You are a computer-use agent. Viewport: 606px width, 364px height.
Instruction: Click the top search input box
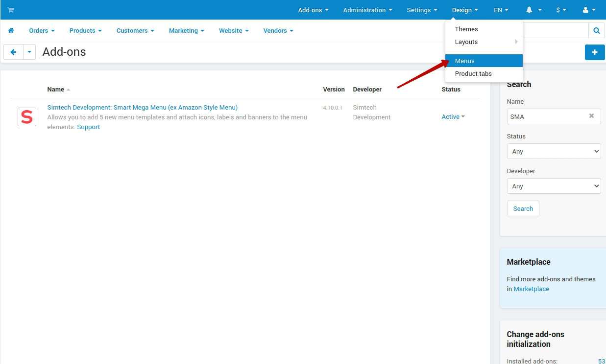[x=556, y=30]
